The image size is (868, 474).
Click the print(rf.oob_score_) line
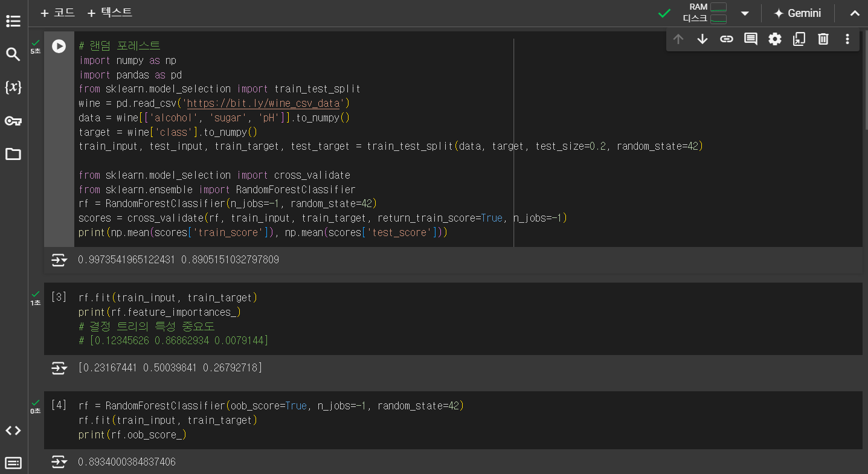tap(132, 435)
